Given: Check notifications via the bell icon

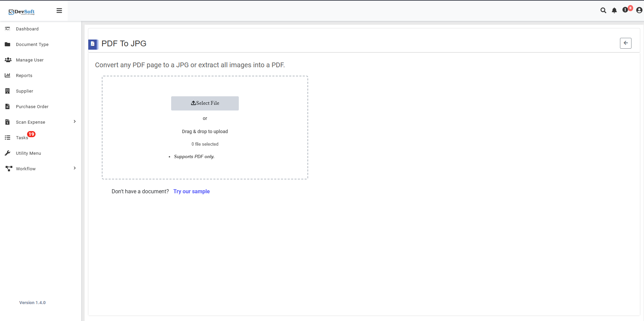Looking at the screenshot, I should [615, 10].
